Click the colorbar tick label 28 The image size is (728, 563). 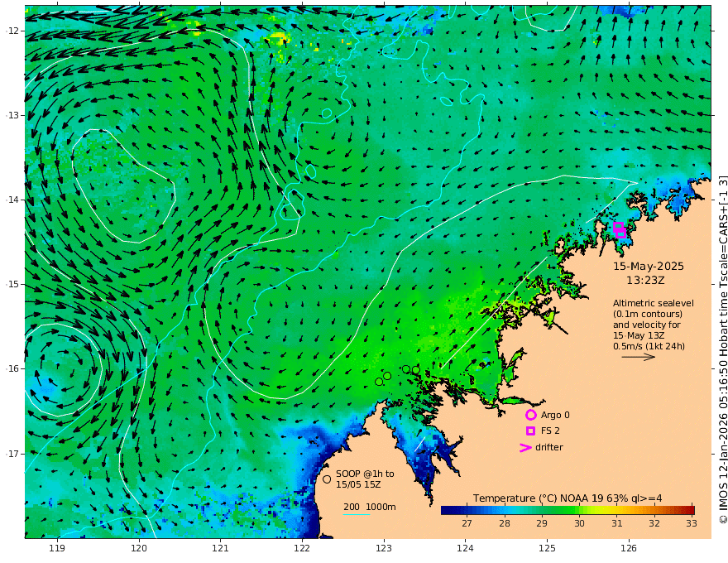(504, 523)
